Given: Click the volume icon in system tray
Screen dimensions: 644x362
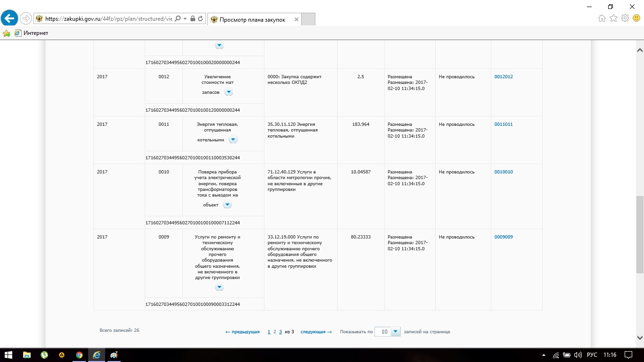Looking at the screenshot, I should point(578,355).
